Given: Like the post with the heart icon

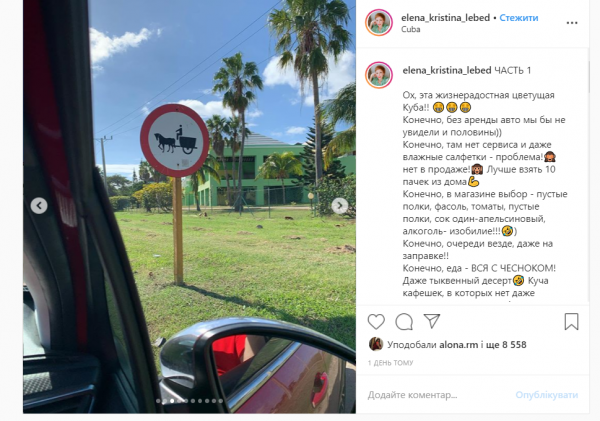Looking at the screenshot, I should tap(376, 322).
